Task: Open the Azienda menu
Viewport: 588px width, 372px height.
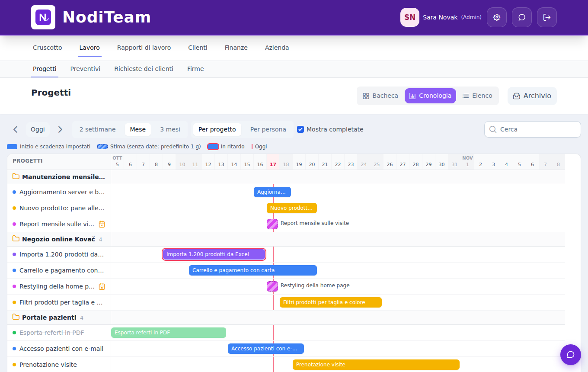Action: click(277, 48)
